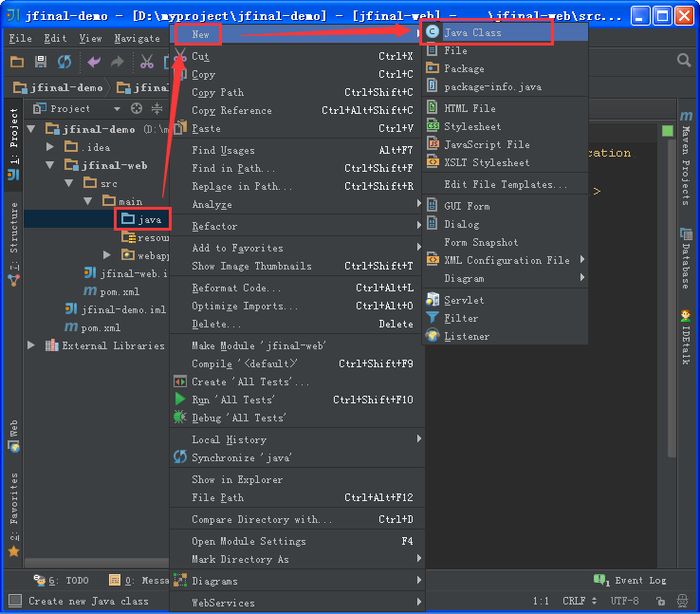Click Copy Path in context menu
Screen dimensions: 700x614
[x=297, y=92]
